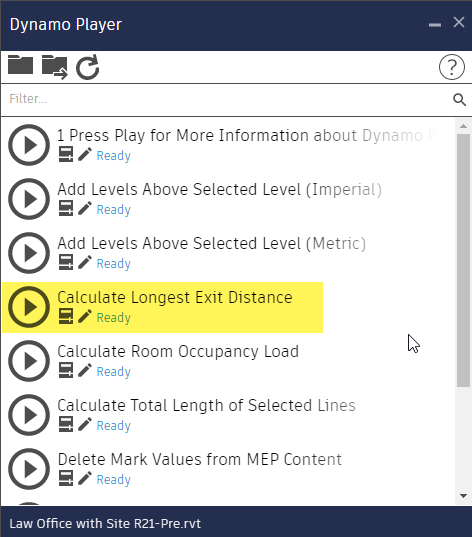Select 'Add Levels Above Selected Level (Imperial)' title
472x537 pixels.
click(x=220, y=190)
